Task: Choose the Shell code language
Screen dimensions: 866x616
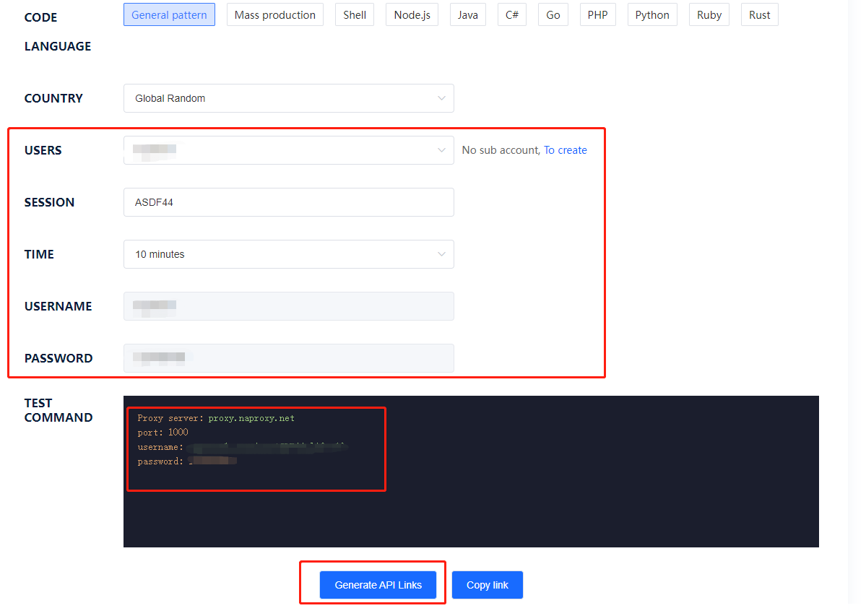Action: coord(354,15)
